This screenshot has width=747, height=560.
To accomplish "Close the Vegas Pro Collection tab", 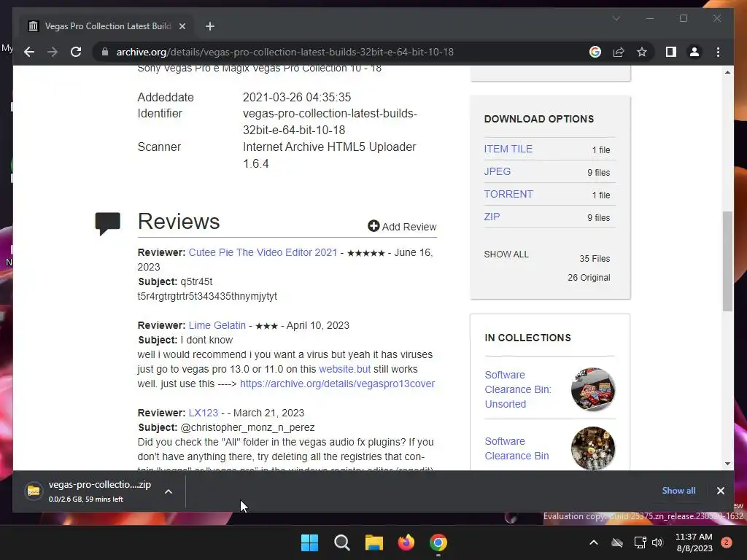I will 182,26.
